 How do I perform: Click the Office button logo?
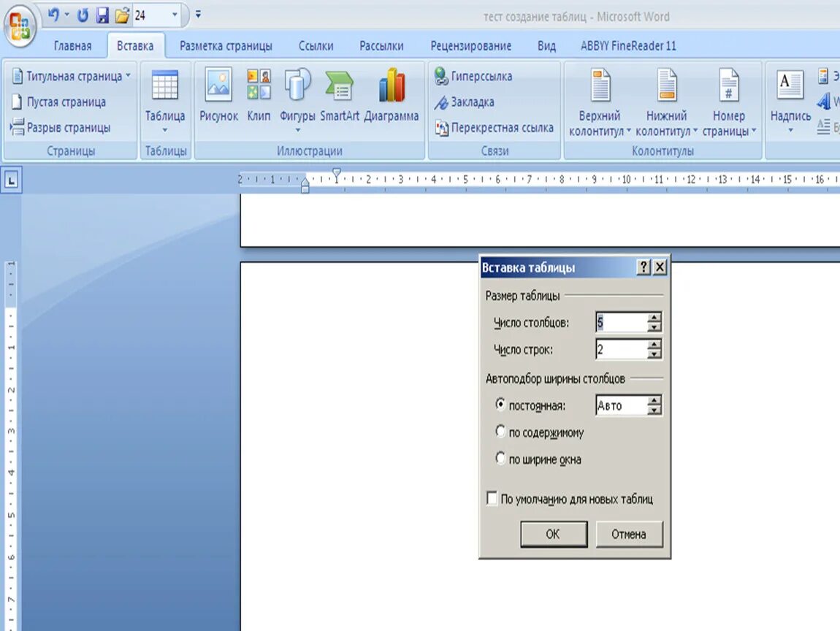(x=20, y=26)
